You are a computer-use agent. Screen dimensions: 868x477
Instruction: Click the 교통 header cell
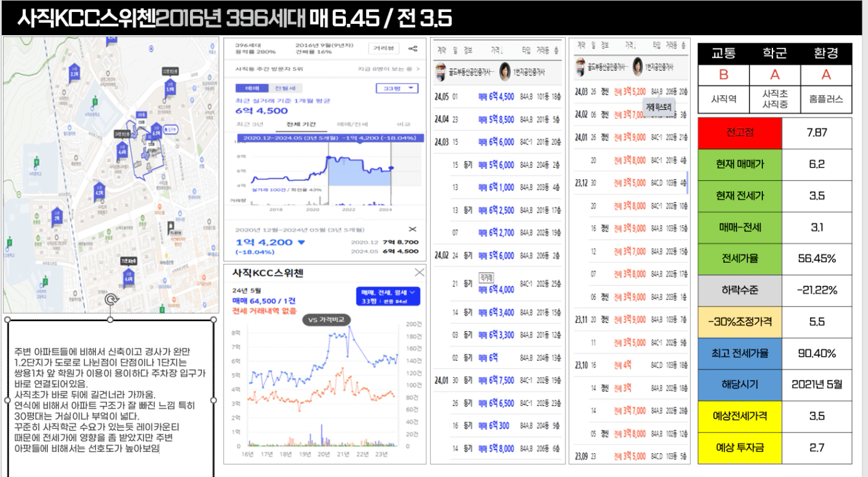[723, 54]
